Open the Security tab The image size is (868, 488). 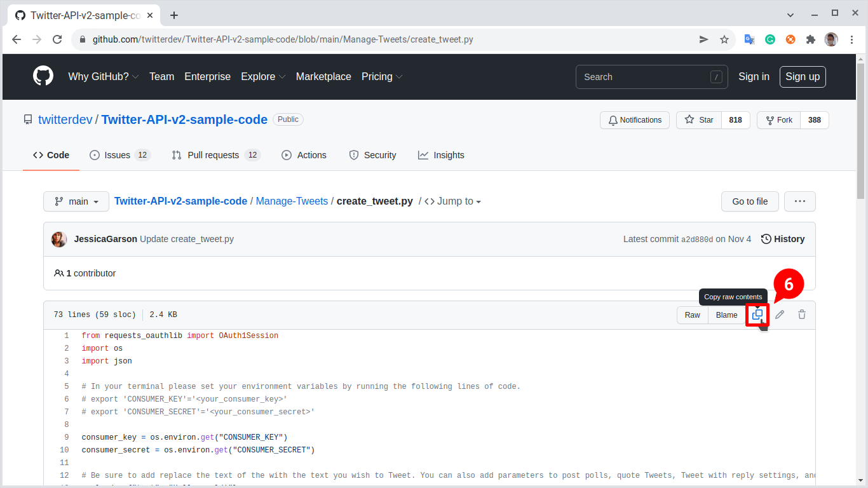pyautogui.click(x=373, y=154)
